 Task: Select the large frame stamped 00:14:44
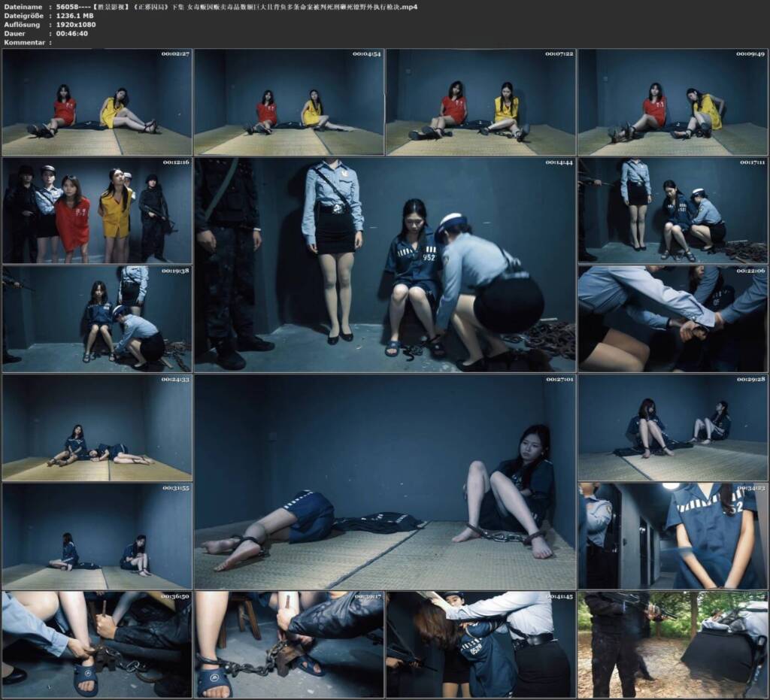pos(385,265)
